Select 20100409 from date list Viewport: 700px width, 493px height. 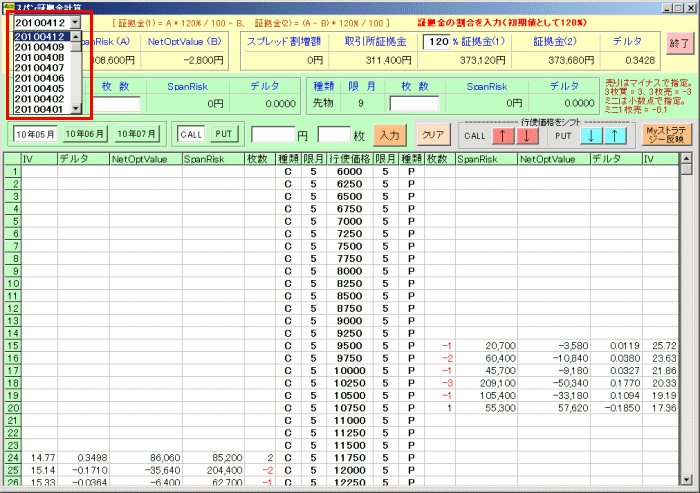[40, 47]
